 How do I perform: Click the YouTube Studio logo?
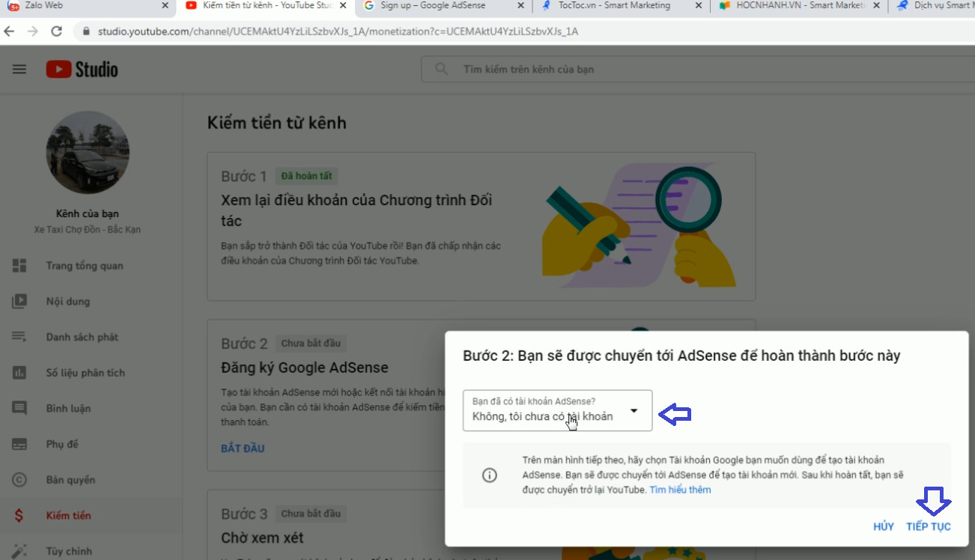click(x=82, y=69)
